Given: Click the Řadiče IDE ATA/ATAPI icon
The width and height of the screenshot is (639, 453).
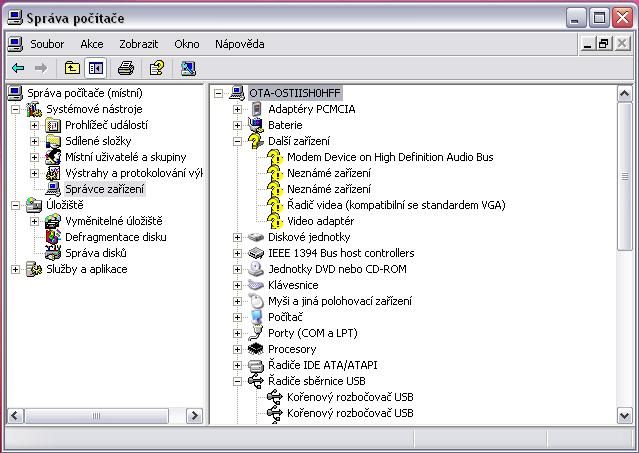Looking at the screenshot, I should coord(256,365).
